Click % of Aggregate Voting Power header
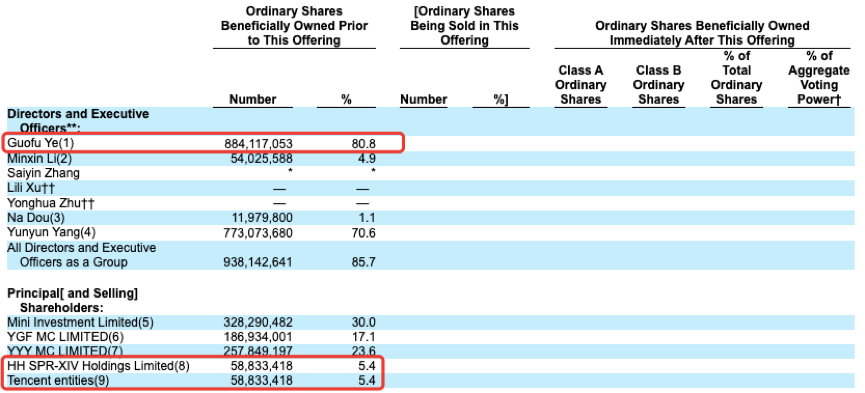Screen dimensions: 865x393 819,78
